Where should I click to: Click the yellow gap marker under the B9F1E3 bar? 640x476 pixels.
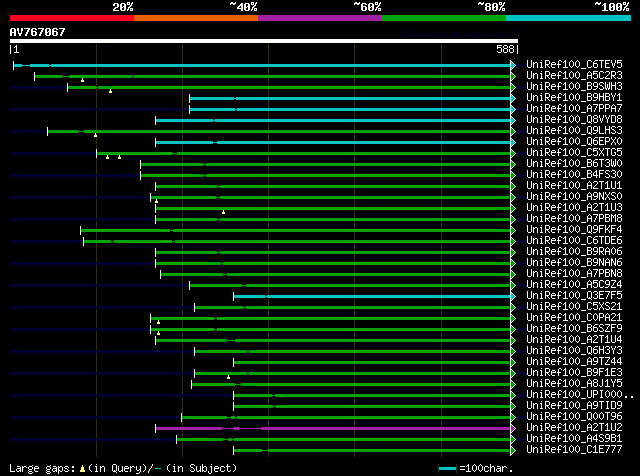[x=228, y=377]
